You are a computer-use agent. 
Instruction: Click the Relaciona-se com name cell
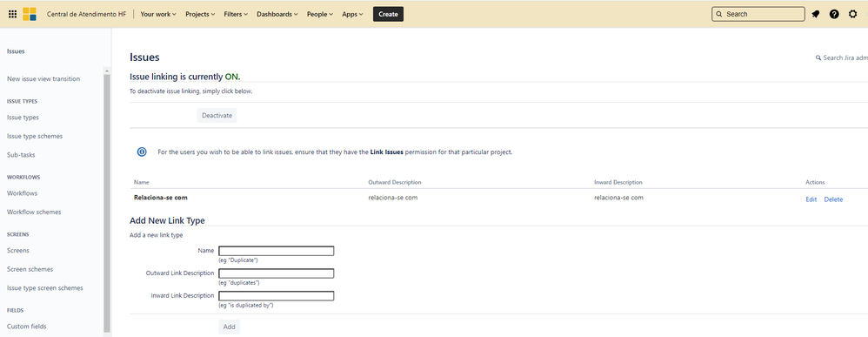coord(161,198)
